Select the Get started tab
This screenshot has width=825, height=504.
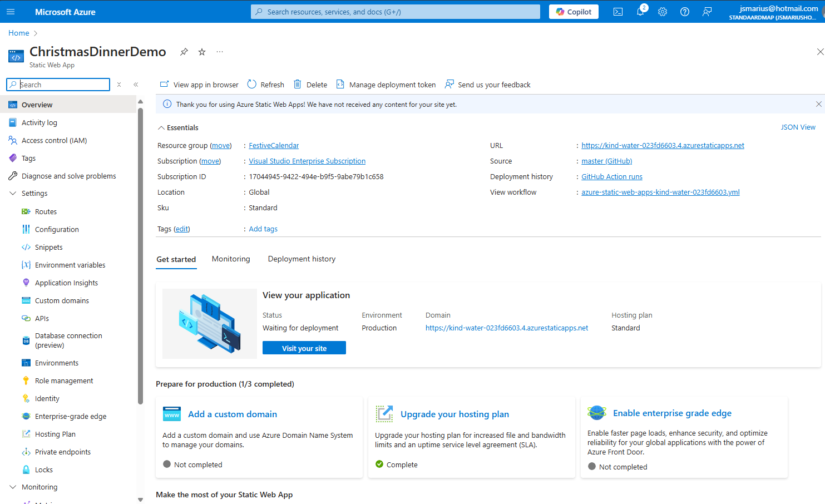pyautogui.click(x=176, y=260)
